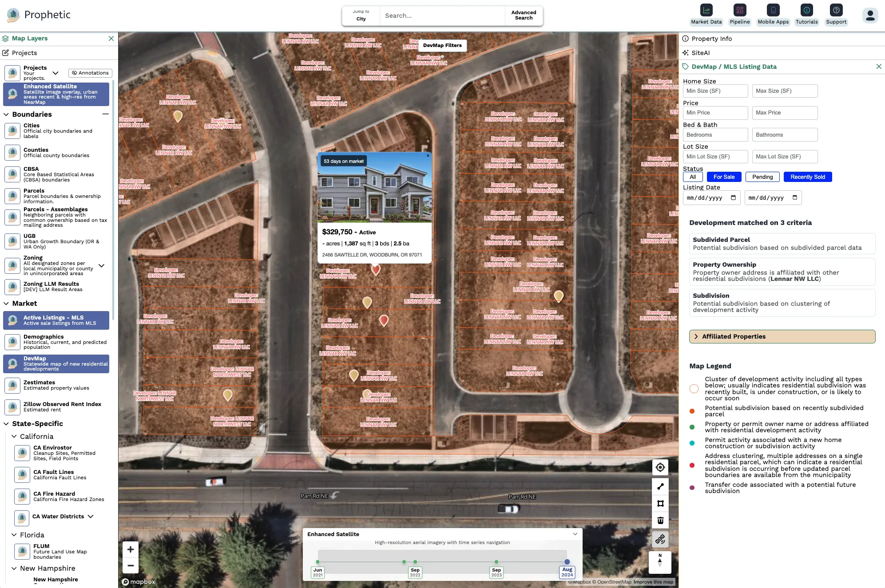Image resolution: width=885 pixels, height=588 pixels.
Task: Enable the Zestimates layer
Action: tap(13, 385)
